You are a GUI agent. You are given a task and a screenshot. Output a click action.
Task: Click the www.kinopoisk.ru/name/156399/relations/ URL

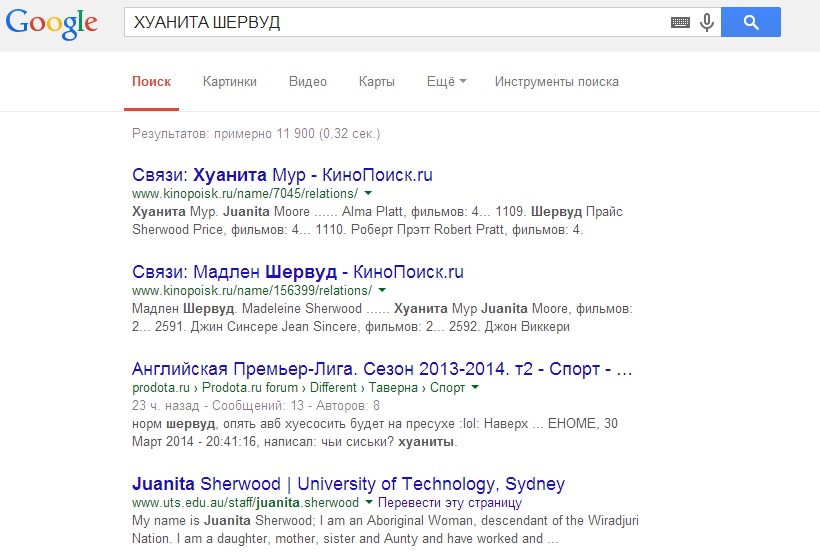252,291
